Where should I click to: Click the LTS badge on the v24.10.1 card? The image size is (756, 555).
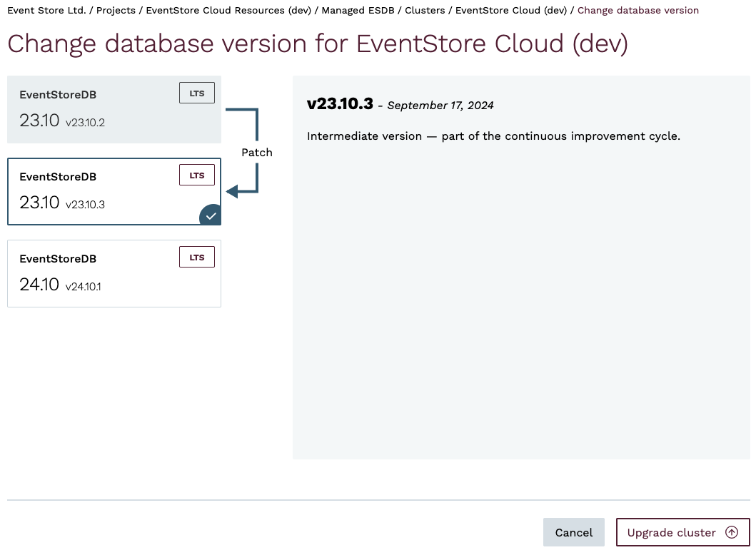(x=196, y=258)
